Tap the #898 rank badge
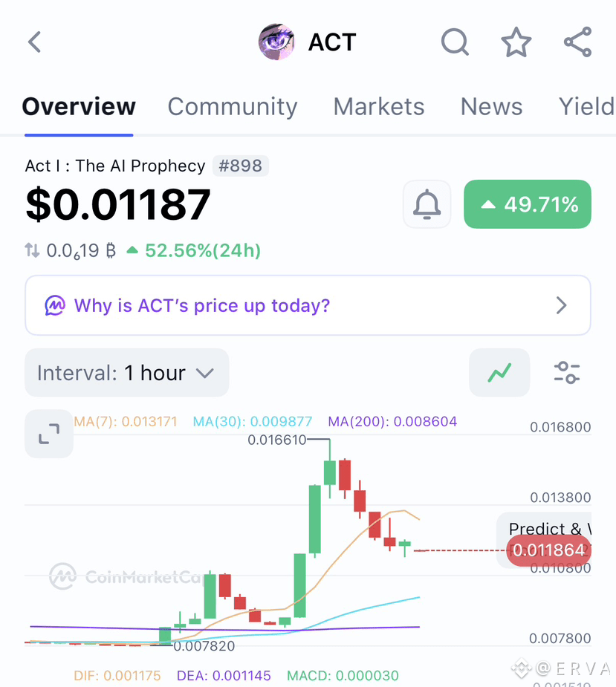Image resolution: width=616 pixels, height=687 pixels. coord(241,166)
